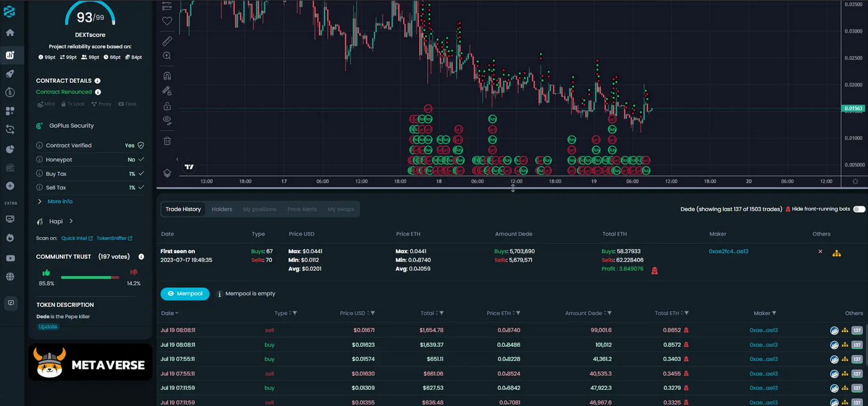Image resolution: width=868 pixels, height=406 pixels.
Task: Click the globe icon in the sidebar
Action: [x=10, y=277]
